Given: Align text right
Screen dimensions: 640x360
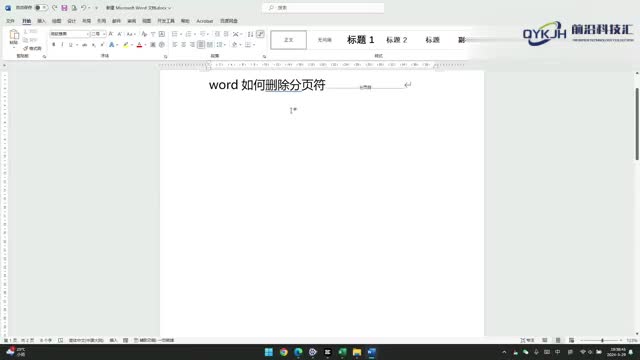Looking at the screenshot, I should tap(192, 44).
